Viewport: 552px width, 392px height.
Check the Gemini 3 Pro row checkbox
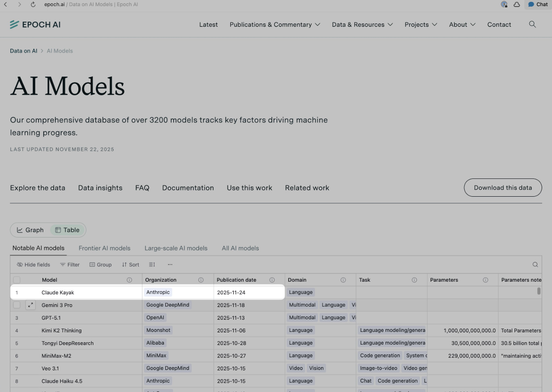17,305
